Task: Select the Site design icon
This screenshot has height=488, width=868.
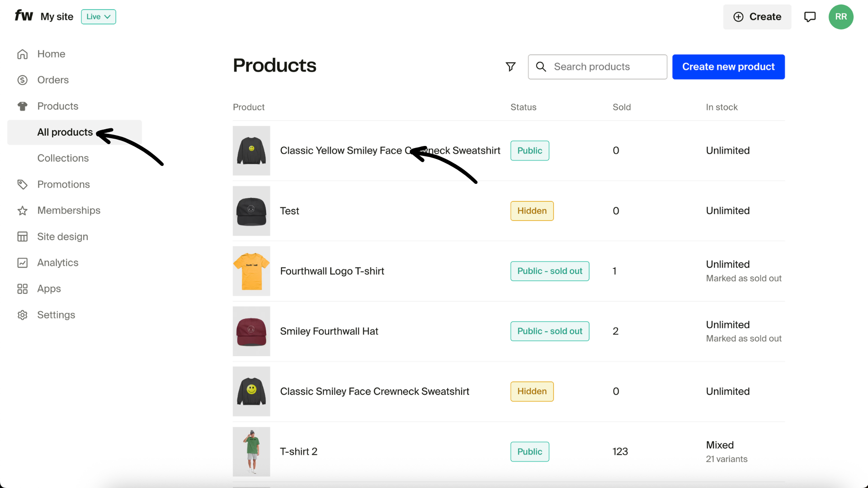Action: (23, 236)
